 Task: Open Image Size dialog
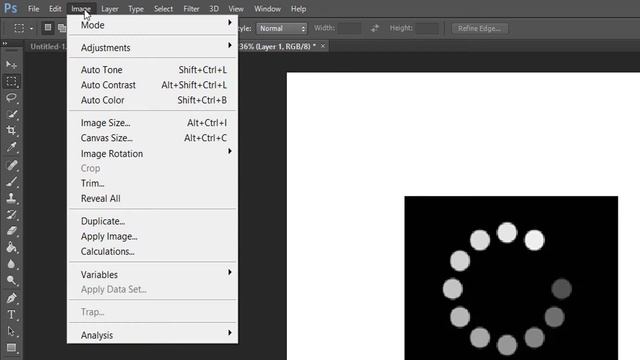coord(153,123)
